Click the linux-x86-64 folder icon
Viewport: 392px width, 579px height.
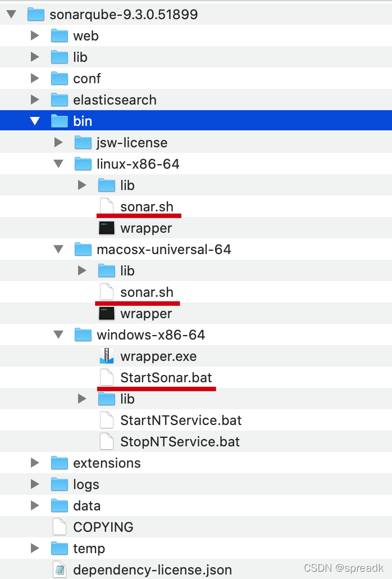click(83, 164)
